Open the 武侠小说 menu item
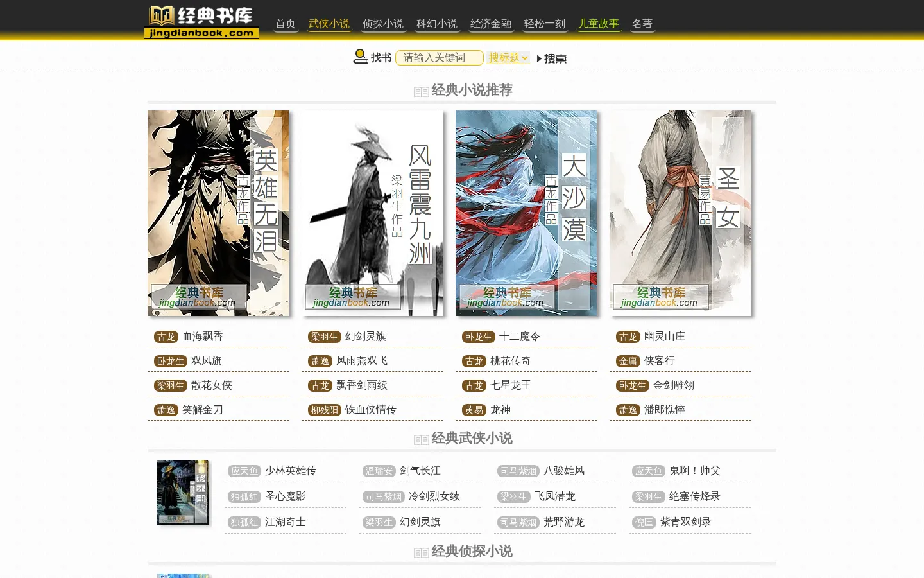 pyautogui.click(x=329, y=24)
